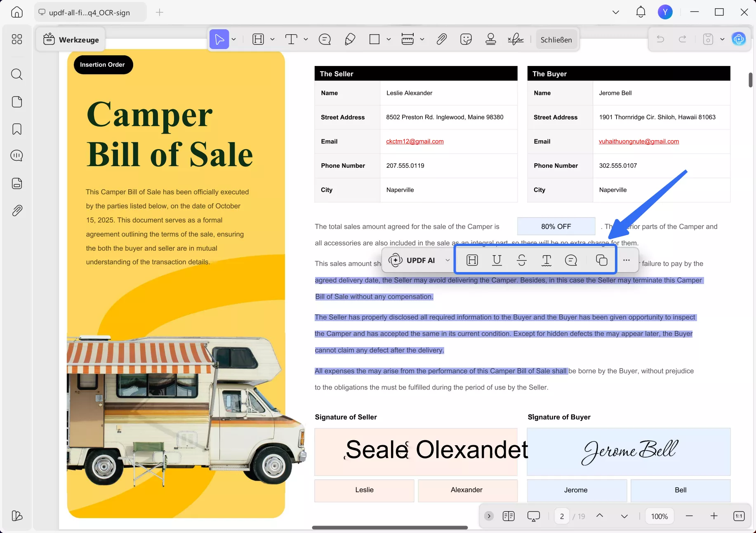The width and height of the screenshot is (756, 533).
Task: Expand the pointer tool dropdown arrow
Action: (234, 40)
